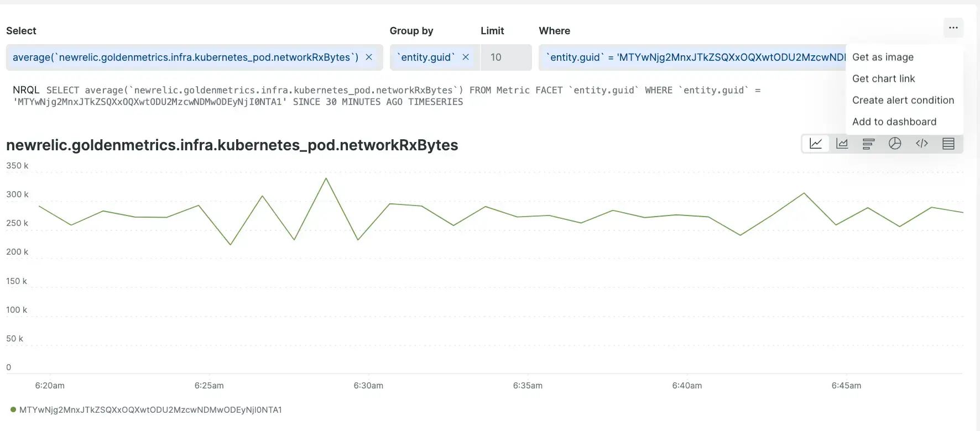Click the 6:30am x-axis label

pyautogui.click(x=368, y=386)
